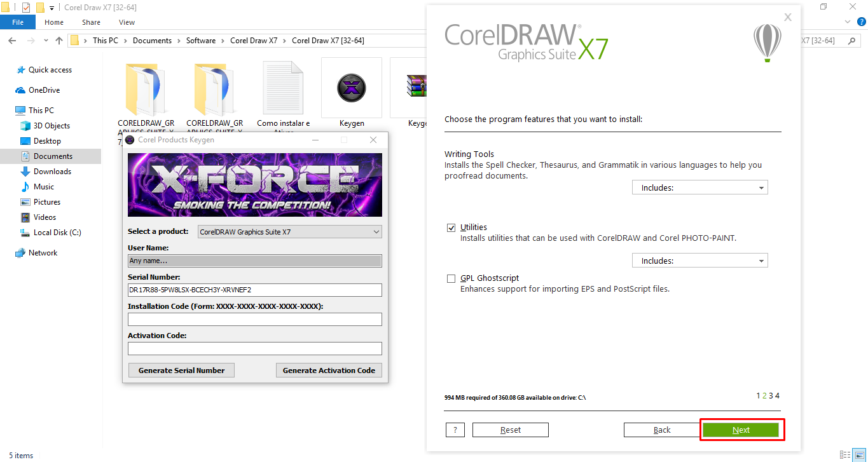The image size is (868, 462).
Task: Click the New folder icon in Explorer's title bar
Action: pyautogui.click(x=40, y=8)
